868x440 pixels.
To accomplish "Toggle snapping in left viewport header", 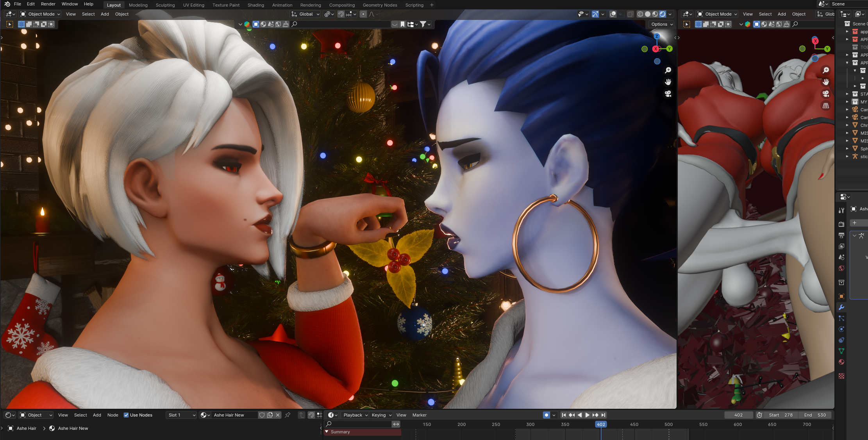I will (341, 14).
